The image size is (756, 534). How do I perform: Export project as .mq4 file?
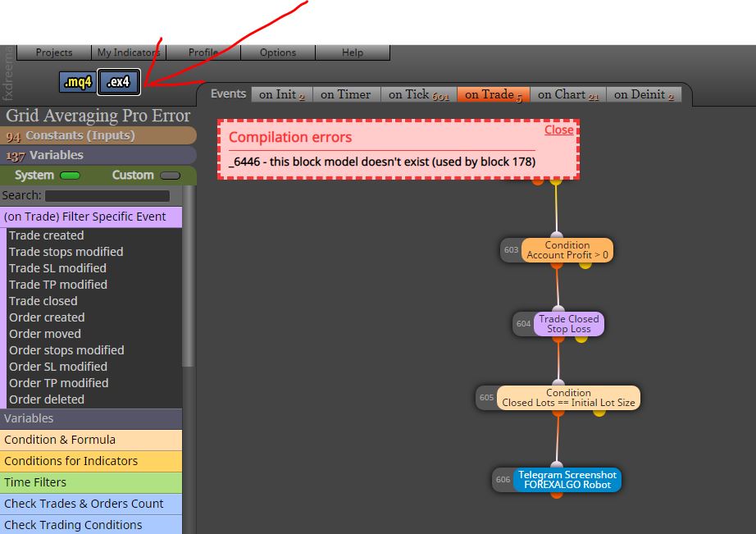77,82
